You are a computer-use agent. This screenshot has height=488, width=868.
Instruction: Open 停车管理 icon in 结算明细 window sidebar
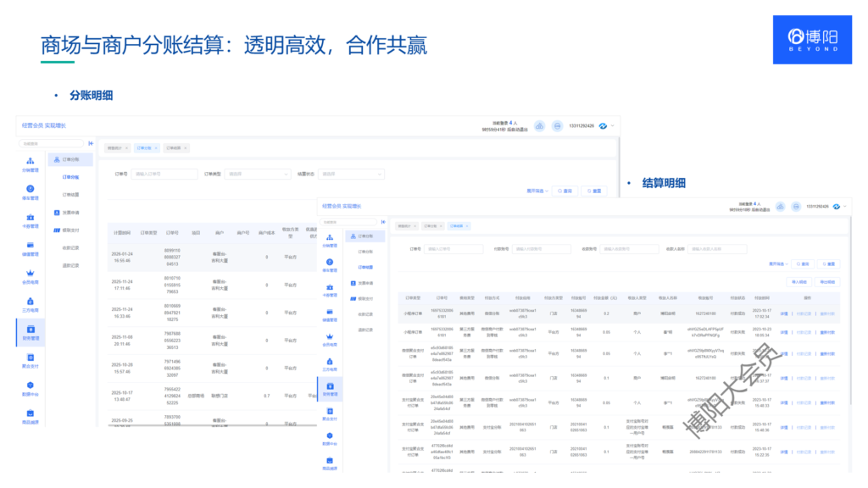pyautogui.click(x=330, y=263)
